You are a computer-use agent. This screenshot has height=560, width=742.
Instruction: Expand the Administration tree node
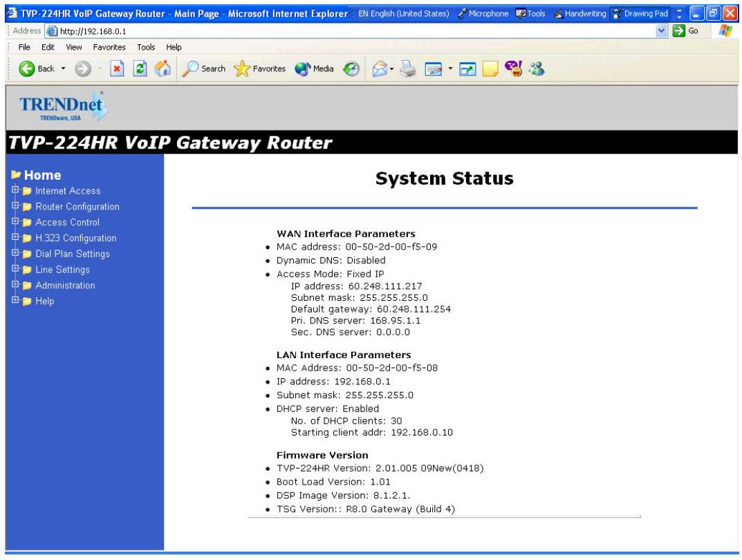point(15,285)
